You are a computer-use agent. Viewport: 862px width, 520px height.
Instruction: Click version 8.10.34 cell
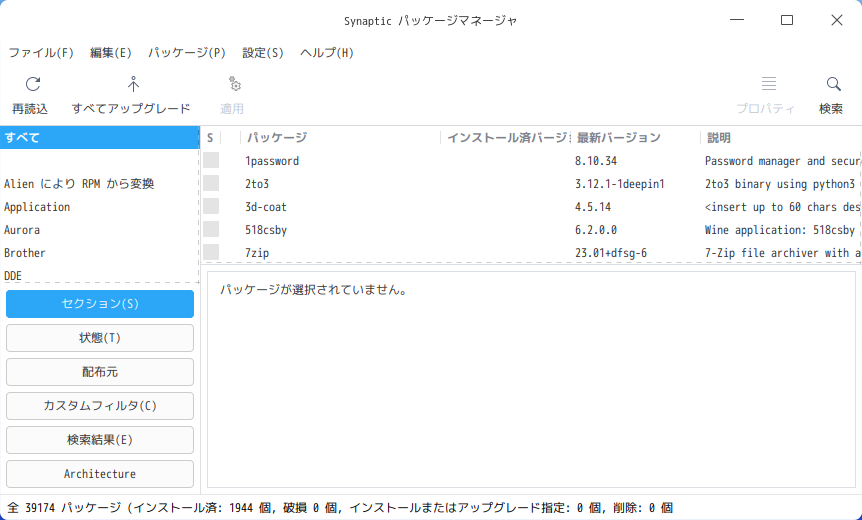click(596, 161)
